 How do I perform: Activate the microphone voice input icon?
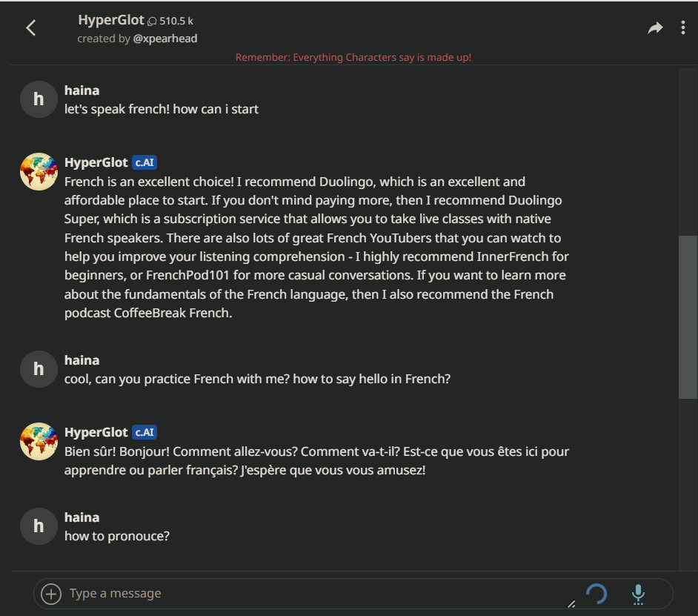pyautogui.click(x=637, y=594)
